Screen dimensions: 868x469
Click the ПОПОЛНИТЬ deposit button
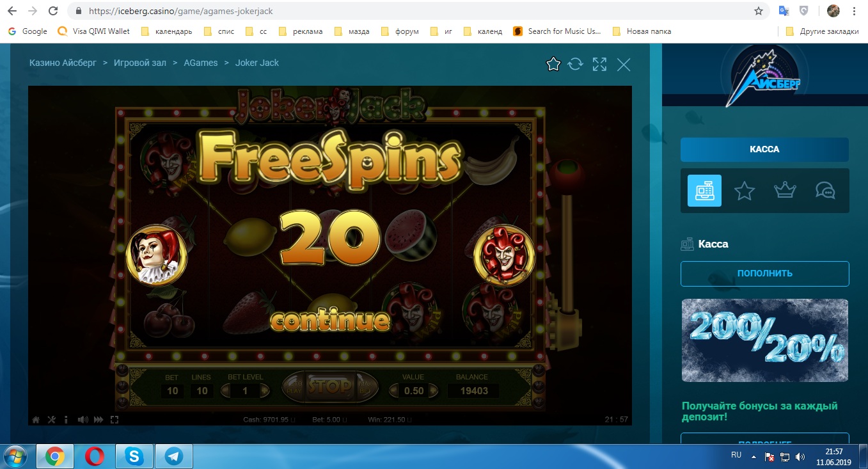(764, 273)
